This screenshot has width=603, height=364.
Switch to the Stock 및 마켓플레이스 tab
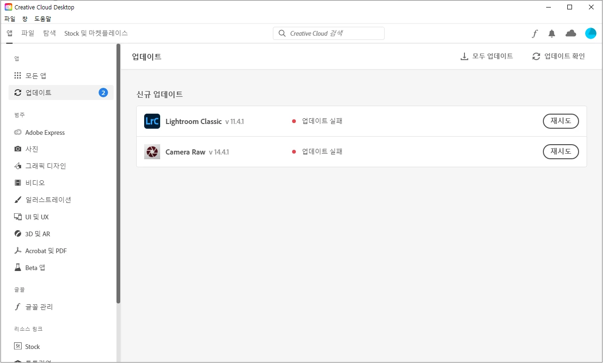[x=96, y=33]
